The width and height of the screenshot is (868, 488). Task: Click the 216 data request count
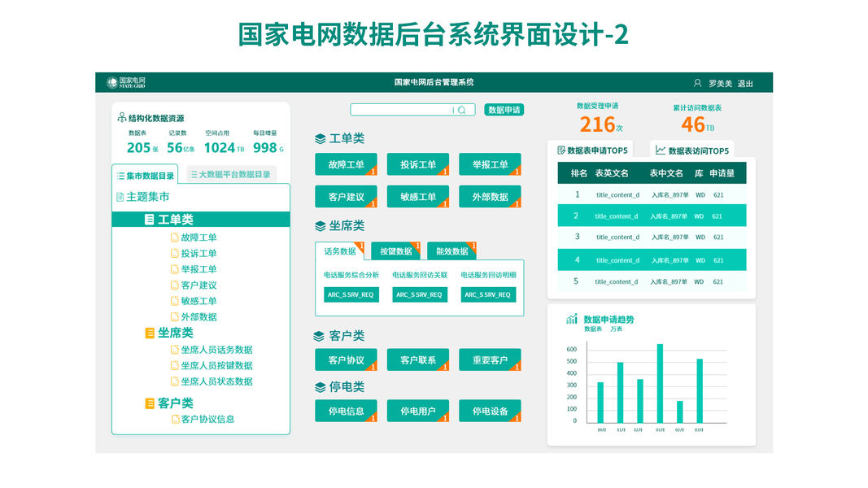point(597,124)
